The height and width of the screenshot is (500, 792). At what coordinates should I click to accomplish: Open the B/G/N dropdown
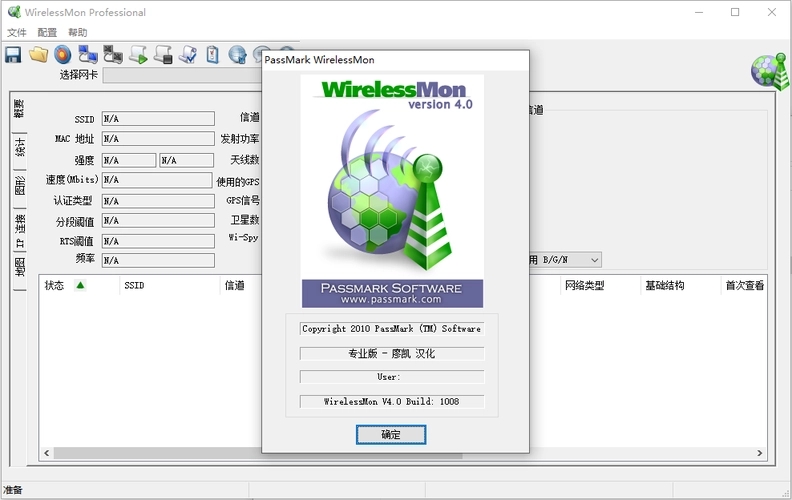[595, 260]
